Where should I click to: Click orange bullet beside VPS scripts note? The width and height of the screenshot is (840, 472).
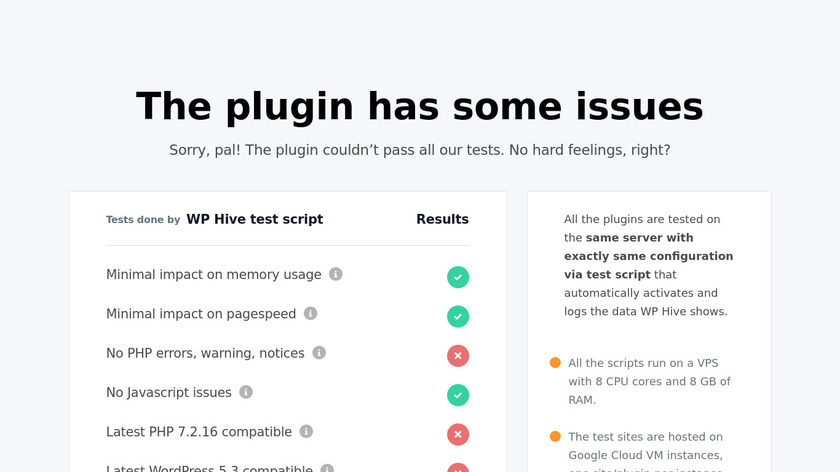555,363
